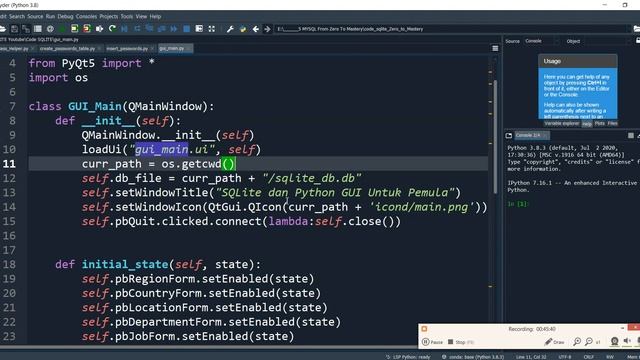
Task: Open the Debug menu
Action: [x=65, y=16]
